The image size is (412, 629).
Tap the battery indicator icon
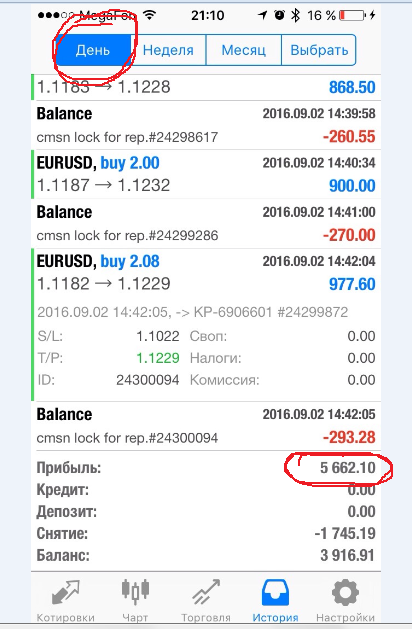(353, 16)
